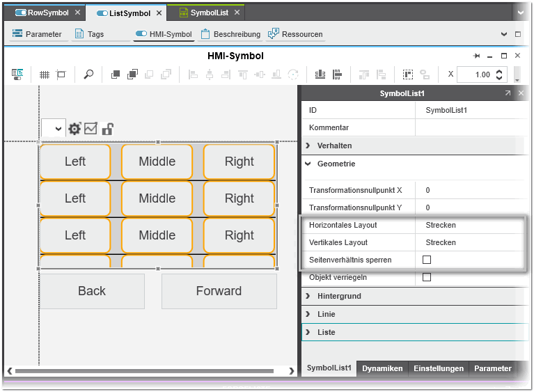
Task: Click the group objects icon in toolbar
Action: [408, 75]
